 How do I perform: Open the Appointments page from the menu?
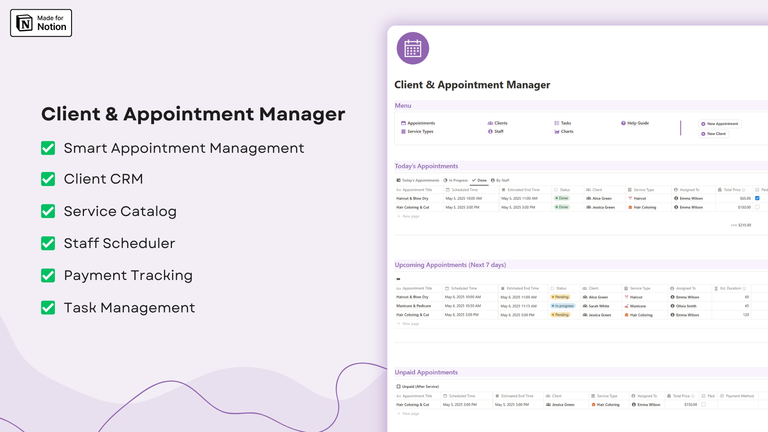click(419, 123)
